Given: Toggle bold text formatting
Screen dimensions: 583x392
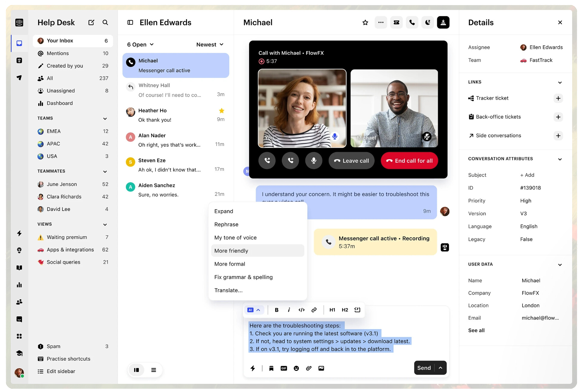Looking at the screenshot, I should [276, 310].
